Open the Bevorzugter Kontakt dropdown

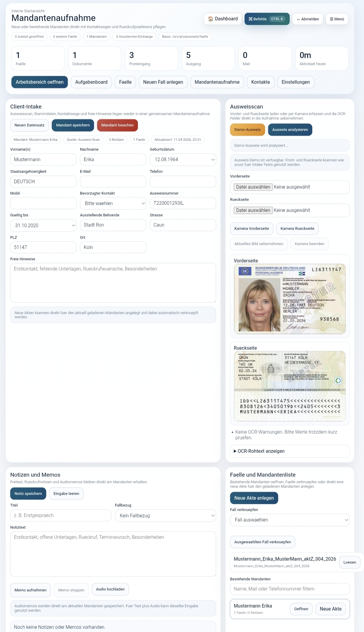pyautogui.click(x=113, y=203)
